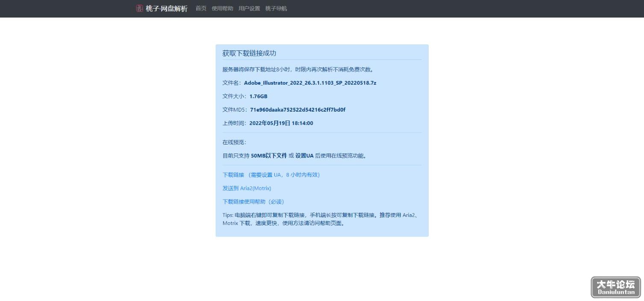
Task: Go to the 首页 nav item
Action: [x=201, y=9]
